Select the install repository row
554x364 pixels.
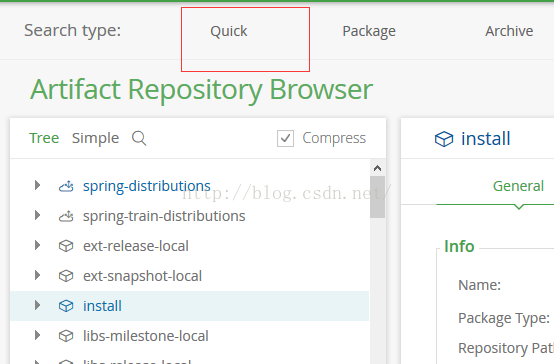189,306
